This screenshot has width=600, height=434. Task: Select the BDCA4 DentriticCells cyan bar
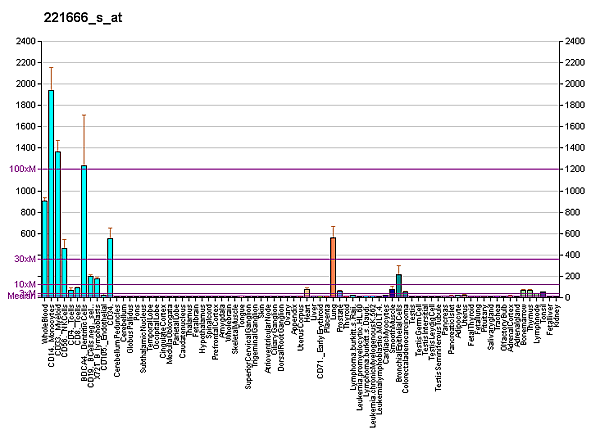pos(84,232)
